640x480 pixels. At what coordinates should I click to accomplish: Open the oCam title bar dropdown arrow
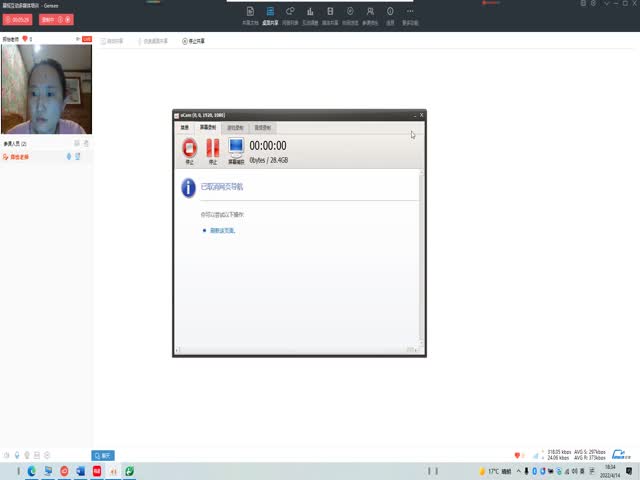pos(412,116)
